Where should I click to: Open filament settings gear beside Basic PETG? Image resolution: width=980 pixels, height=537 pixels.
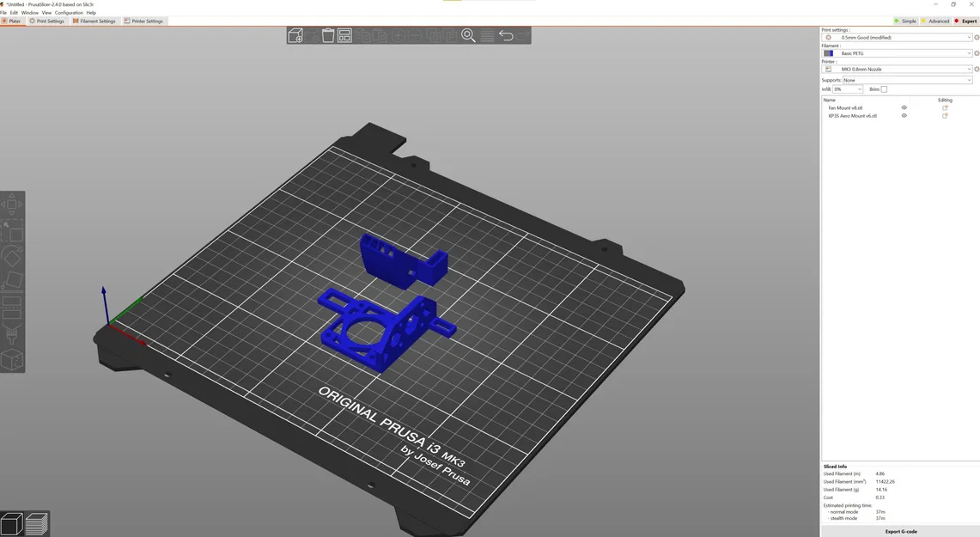[x=977, y=53]
